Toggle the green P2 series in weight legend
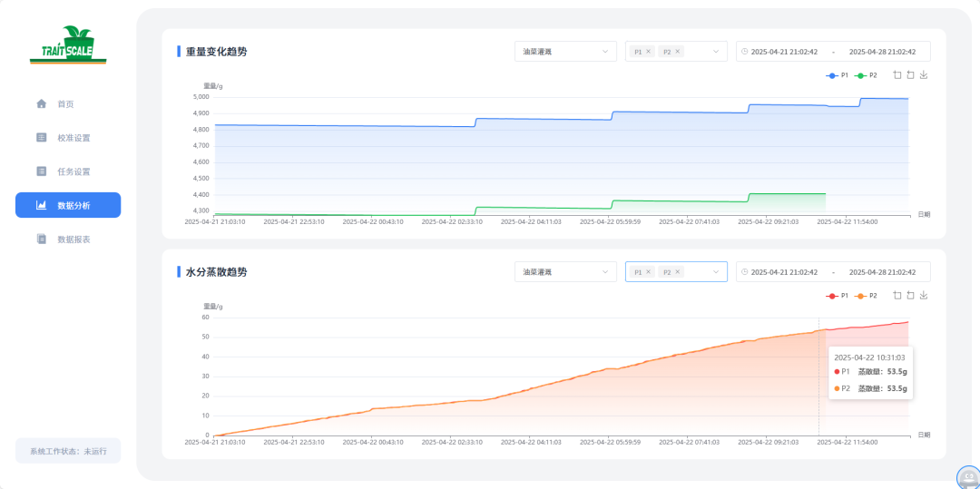Viewport: 980px width, 489px height. pos(867,75)
